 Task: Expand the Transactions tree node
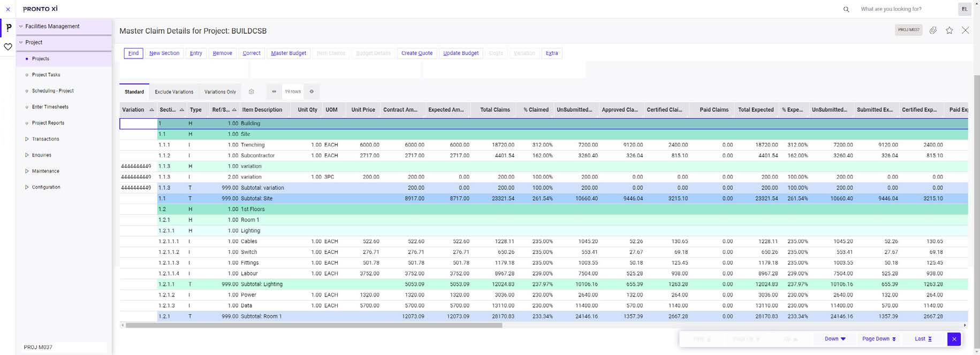(27, 139)
